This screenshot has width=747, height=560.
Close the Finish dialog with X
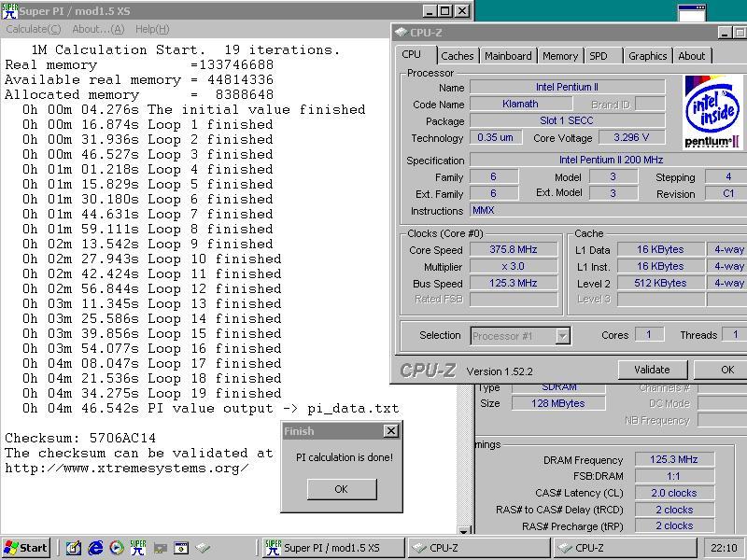pyautogui.click(x=390, y=431)
